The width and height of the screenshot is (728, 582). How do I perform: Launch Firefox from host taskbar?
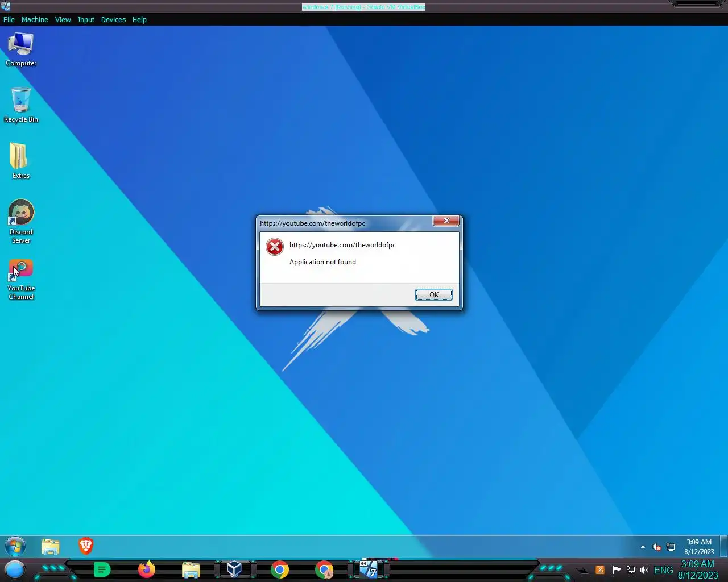147,569
